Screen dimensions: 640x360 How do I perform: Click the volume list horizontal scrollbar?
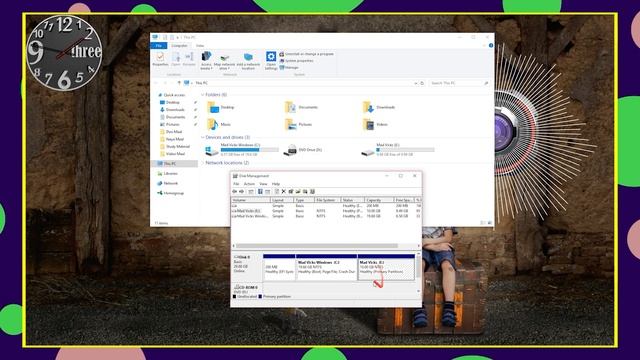pyautogui.click(x=317, y=246)
